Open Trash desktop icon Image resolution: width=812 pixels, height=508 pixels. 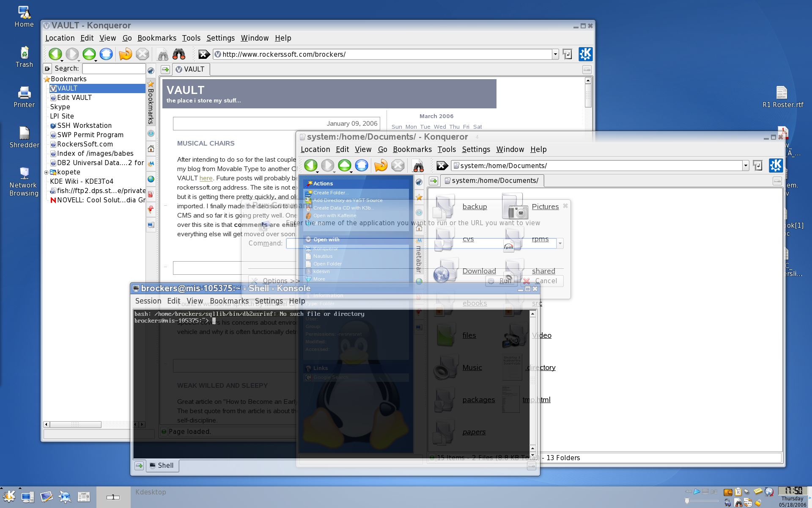(24, 57)
